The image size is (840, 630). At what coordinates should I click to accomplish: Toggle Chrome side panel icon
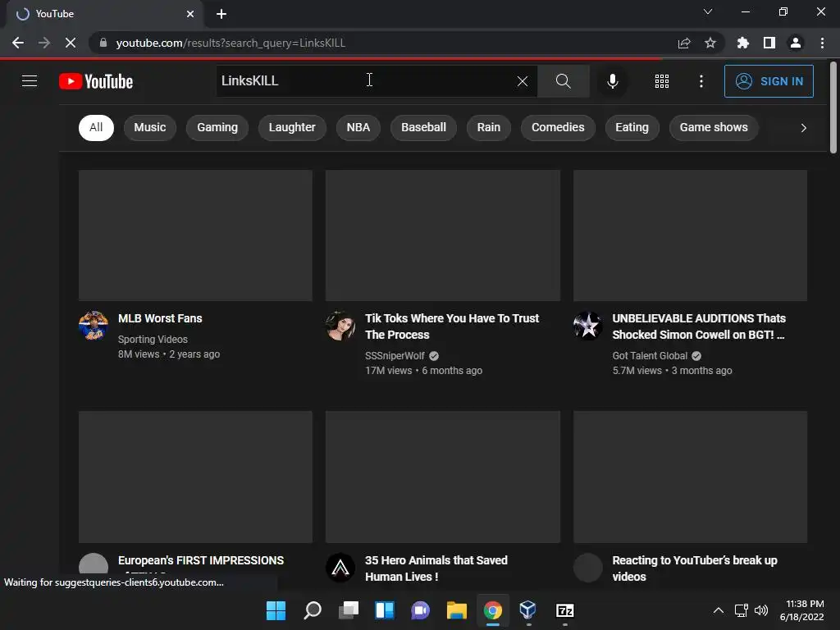pyautogui.click(x=769, y=43)
